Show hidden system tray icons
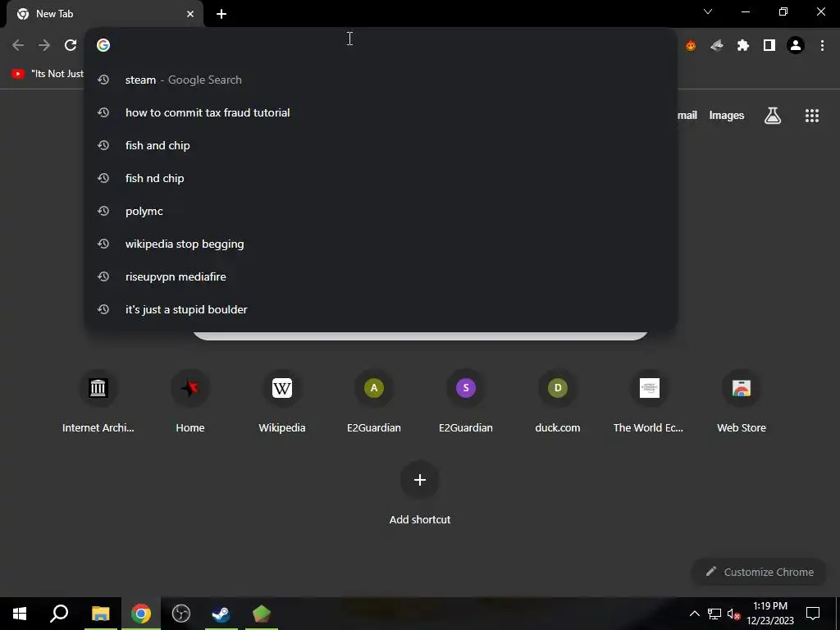The width and height of the screenshot is (840, 630). click(x=694, y=614)
